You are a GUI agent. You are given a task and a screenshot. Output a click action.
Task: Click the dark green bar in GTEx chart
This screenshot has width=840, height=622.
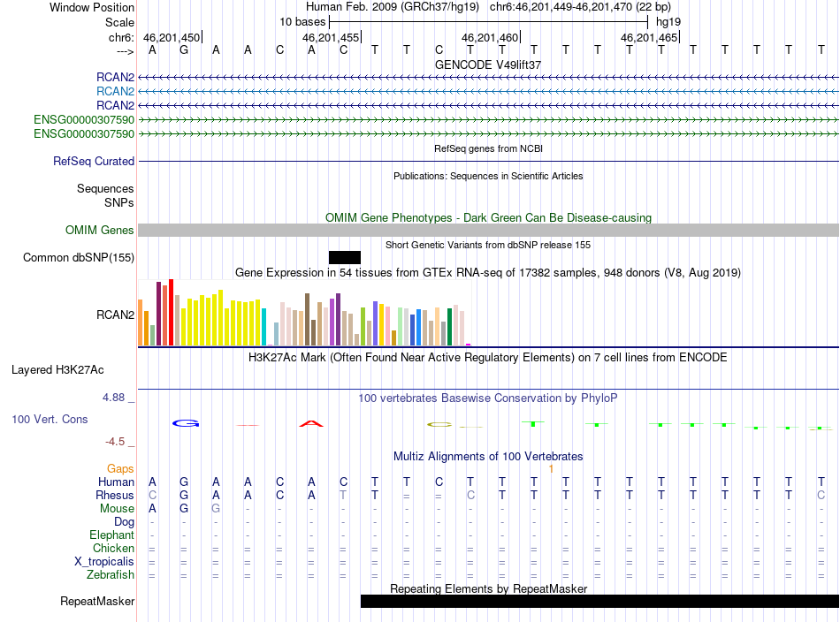449,327
